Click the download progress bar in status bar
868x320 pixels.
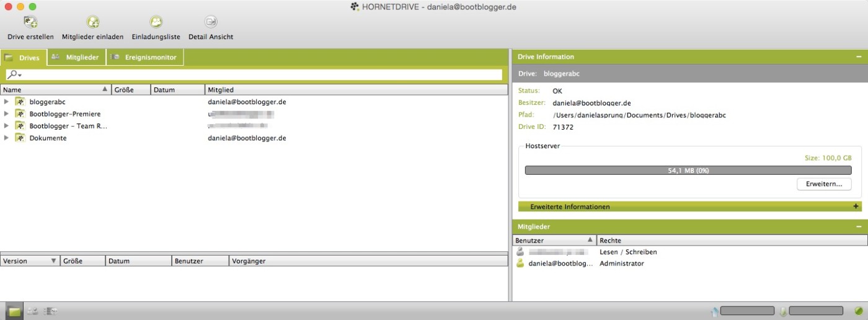[816, 311]
